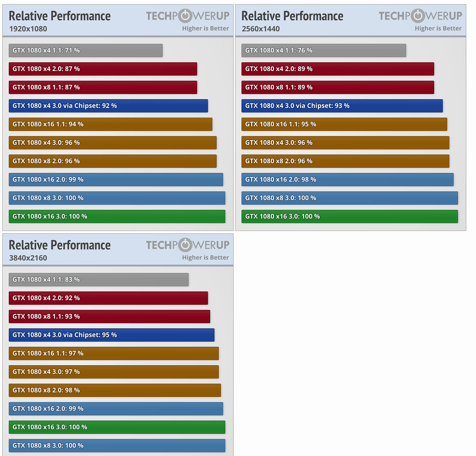Image resolution: width=476 pixels, height=456 pixels.
Task: Click bar 'GTX 1080 x16 1.1: 94 %'
Action: click(x=111, y=124)
